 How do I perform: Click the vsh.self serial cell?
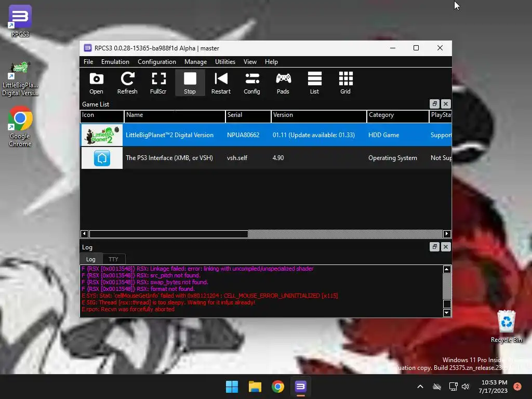pyautogui.click(x=237, y=158)
